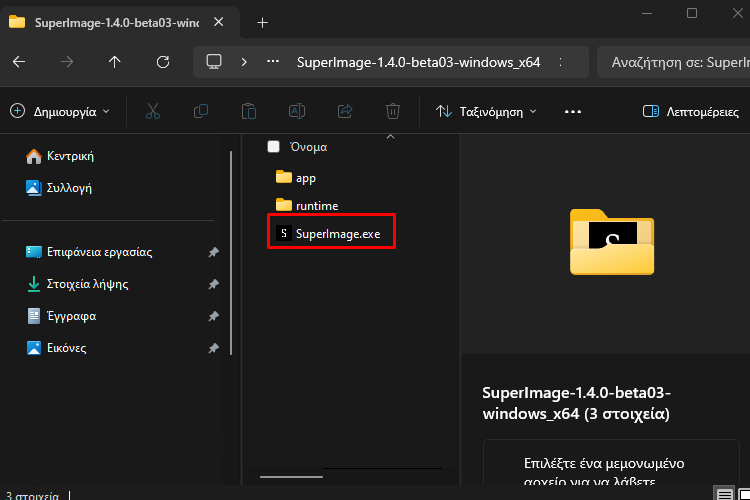Select the SuperImage.exe file

331,233
